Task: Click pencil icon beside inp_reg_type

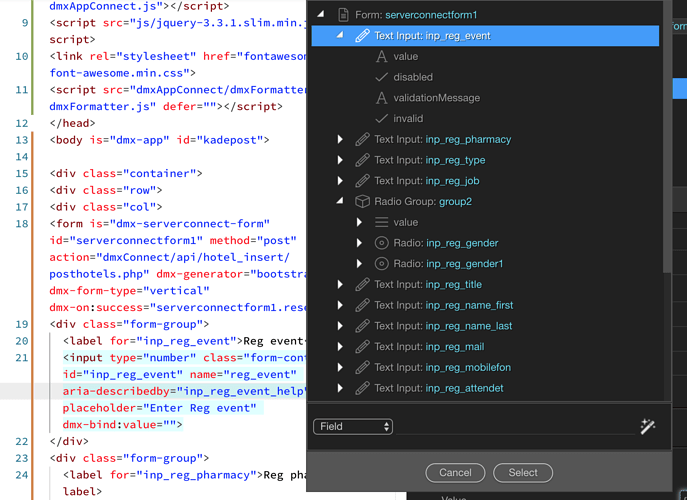Action: 362,160
